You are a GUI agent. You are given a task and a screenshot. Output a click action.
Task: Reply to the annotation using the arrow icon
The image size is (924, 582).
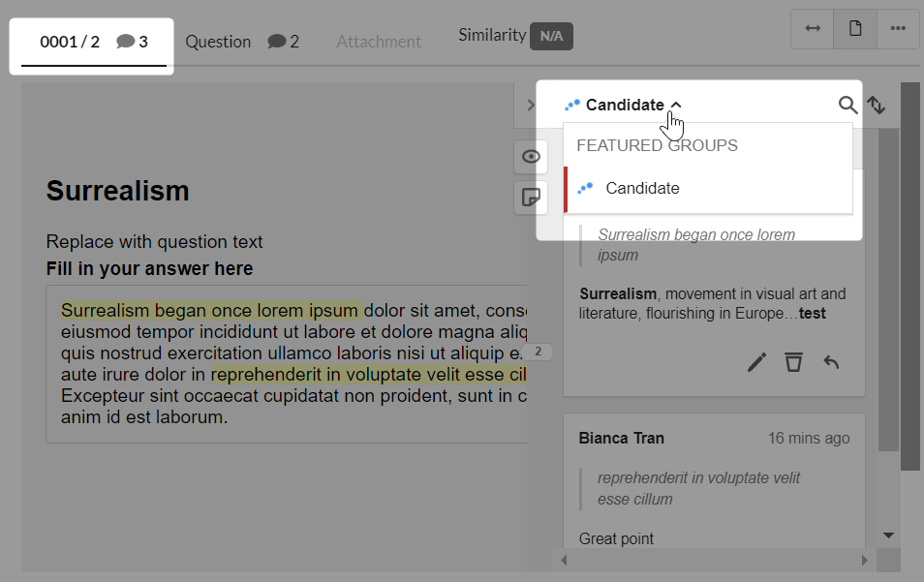tap(831, 361)
